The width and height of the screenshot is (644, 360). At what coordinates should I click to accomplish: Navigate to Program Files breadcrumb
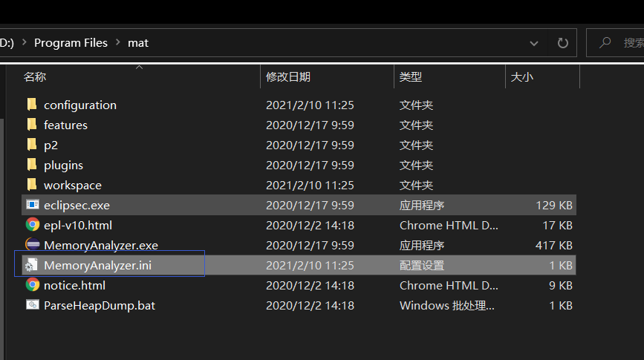pyautogui.click(x=71, y=43)
